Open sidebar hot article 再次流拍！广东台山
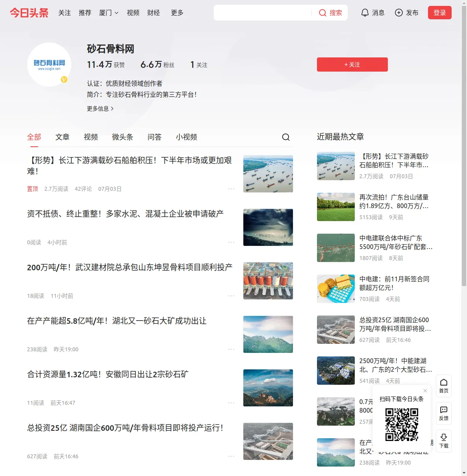This screenshot has height=476, width=467. [394, 201]
